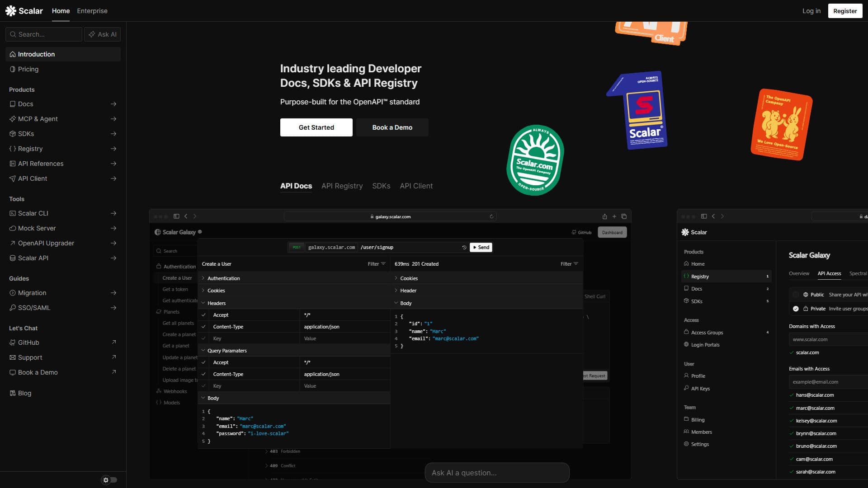Click the Support envelope icon
The image size is (868, 488).
13,357
